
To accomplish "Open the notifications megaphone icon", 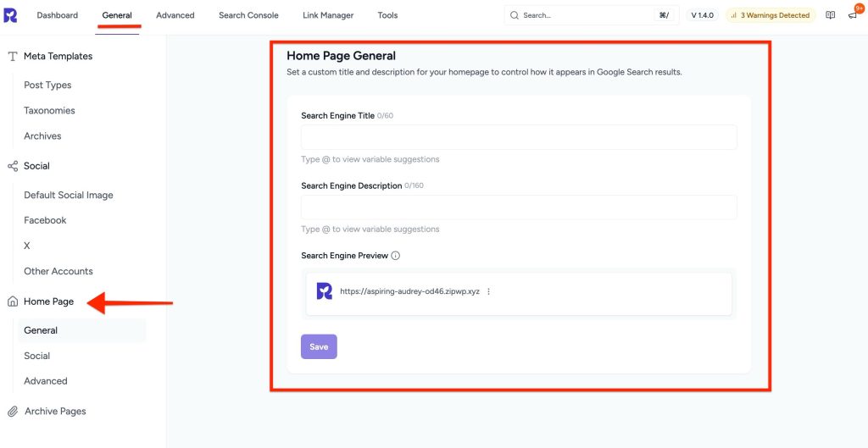I will 852,15.
